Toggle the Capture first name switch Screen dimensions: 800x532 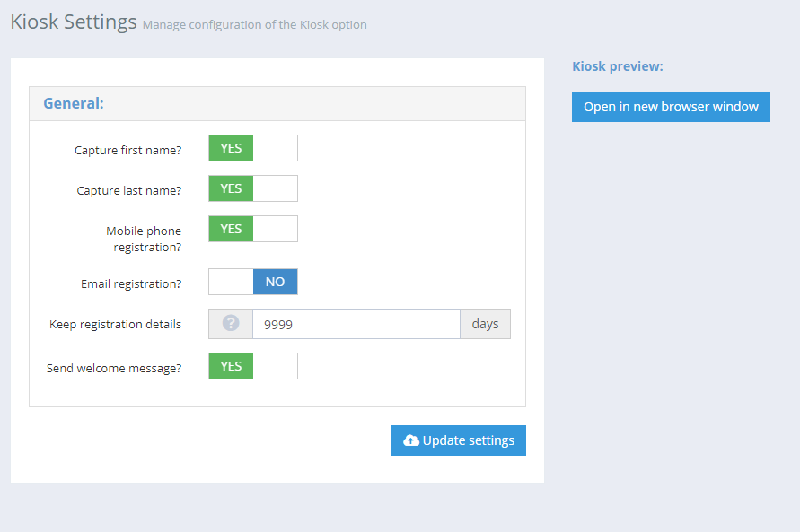[253, 148]
